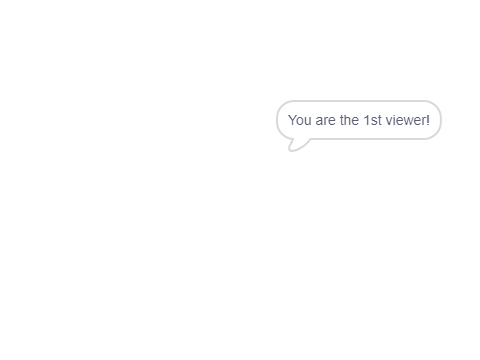Dismiss the first viewer notification bubble
Viewport: 480px width, 360px height.
[x=359, y=120]
